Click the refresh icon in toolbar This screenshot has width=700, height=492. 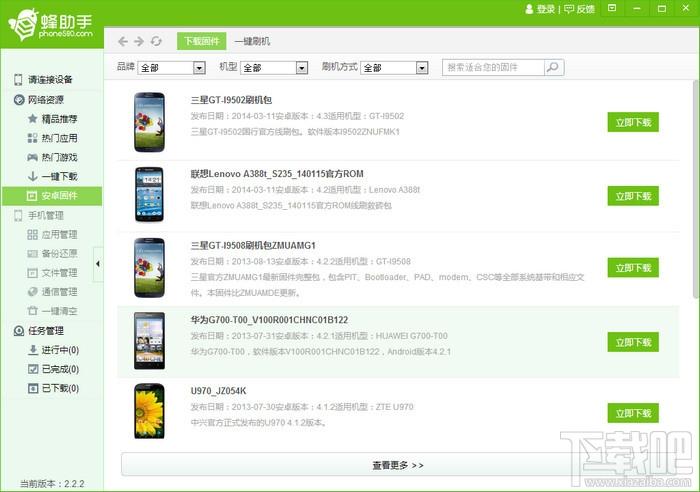[156, 42]
